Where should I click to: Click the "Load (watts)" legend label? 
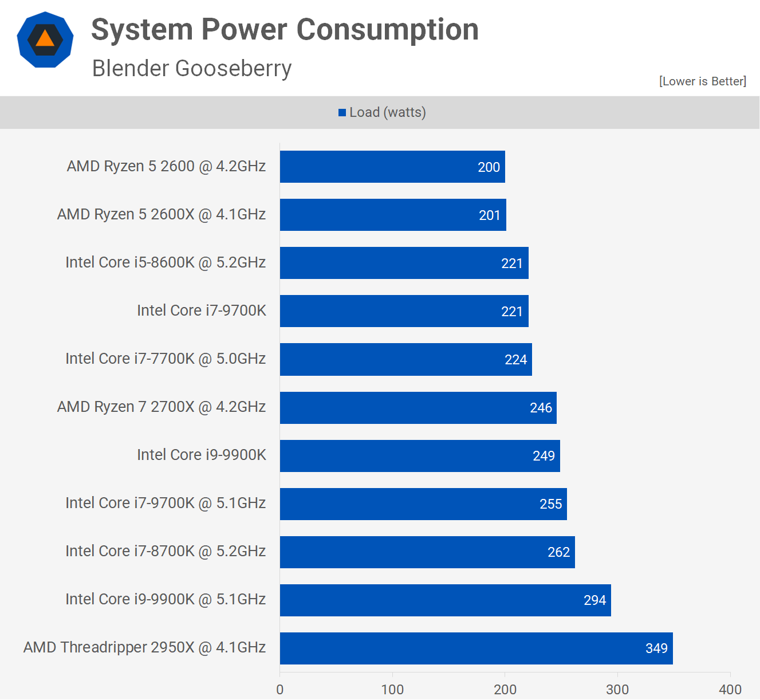[x=388, y=112]
